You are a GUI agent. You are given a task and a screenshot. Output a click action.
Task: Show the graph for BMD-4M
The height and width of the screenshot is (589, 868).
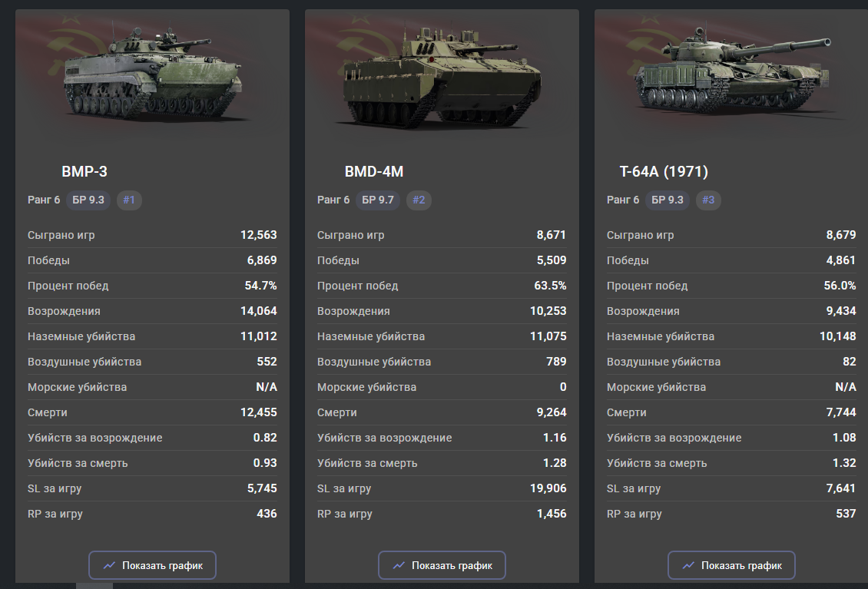point(442,566)
